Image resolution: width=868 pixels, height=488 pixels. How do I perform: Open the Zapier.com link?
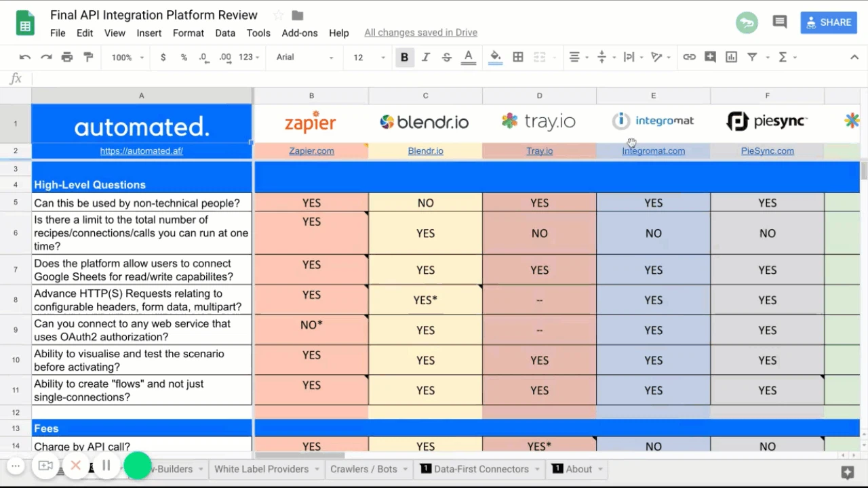pyautogui.click(x=311, y=151)
